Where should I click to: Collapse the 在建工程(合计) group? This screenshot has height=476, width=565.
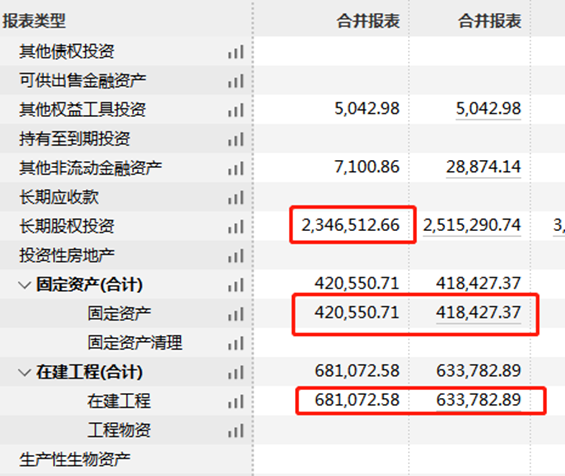click(x=25, y=373)
